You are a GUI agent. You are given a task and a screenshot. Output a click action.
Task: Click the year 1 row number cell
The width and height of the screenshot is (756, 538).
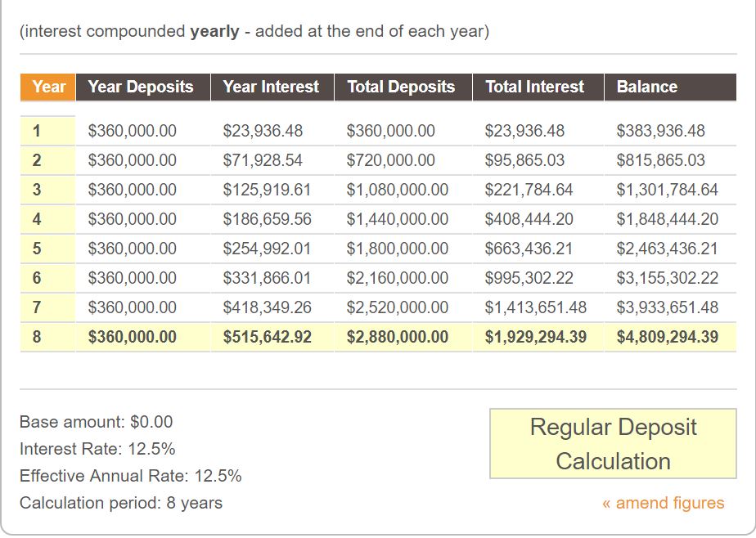(37, 131)
